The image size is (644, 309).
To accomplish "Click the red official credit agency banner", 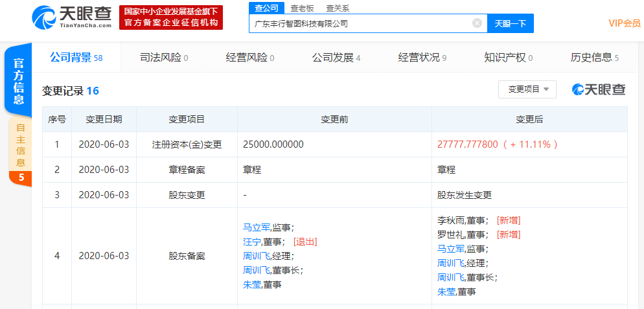I will (x=171, y=17).
